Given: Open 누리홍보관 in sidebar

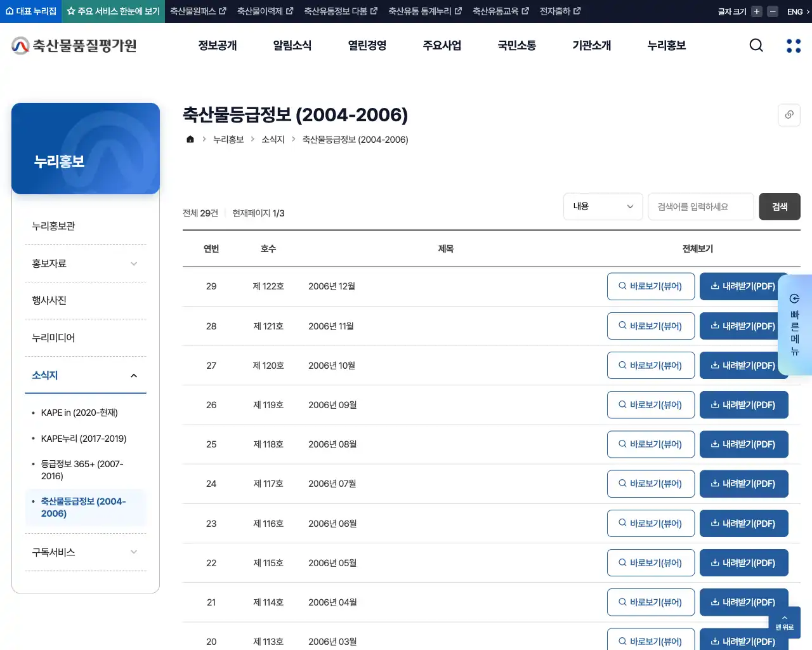Looking at the screenshot, I should [x=86, y=226].
